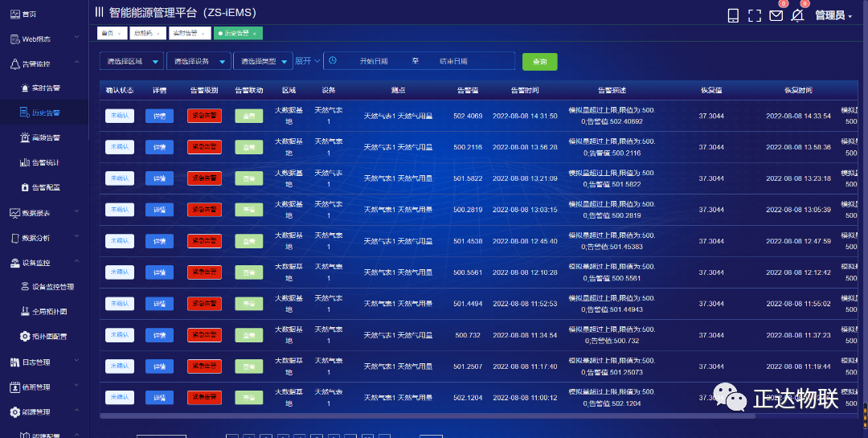Open the 请选择类型 dropdown

click(263, 61)
